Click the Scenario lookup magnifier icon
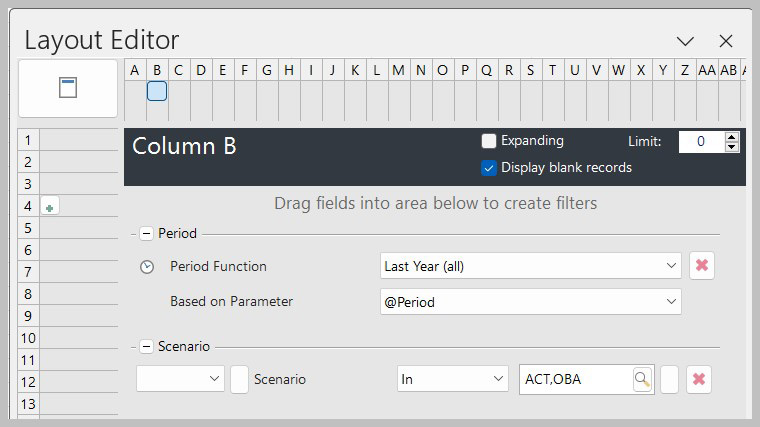760x427 pixels. coord(642,380)
